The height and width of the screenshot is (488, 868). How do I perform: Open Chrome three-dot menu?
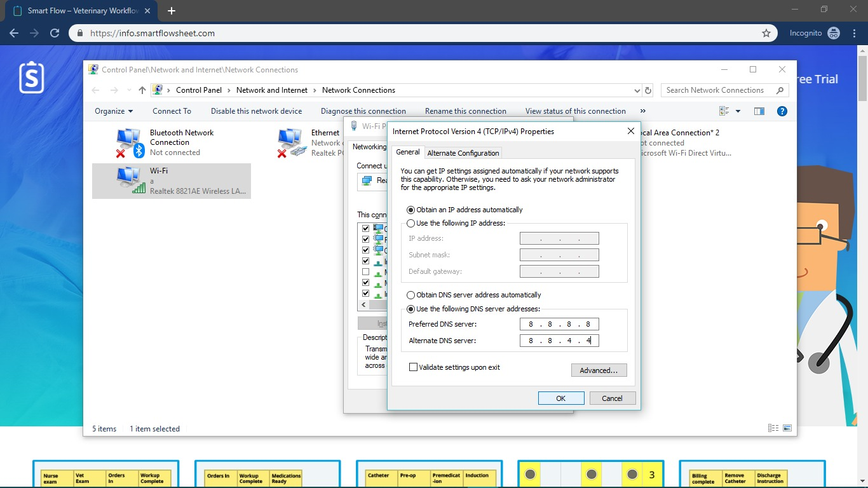(855, 33)
